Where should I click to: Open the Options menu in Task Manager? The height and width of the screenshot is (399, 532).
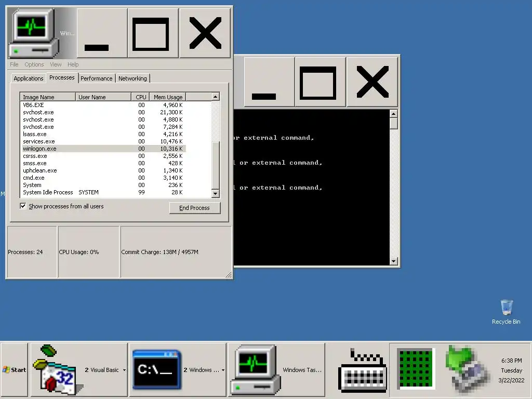34,64
